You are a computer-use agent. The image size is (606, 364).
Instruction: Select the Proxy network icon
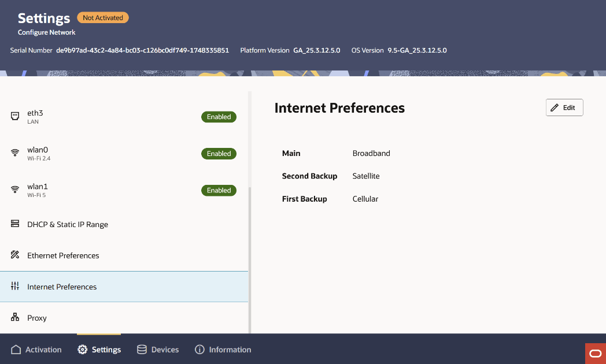click(x=14, y=317)
